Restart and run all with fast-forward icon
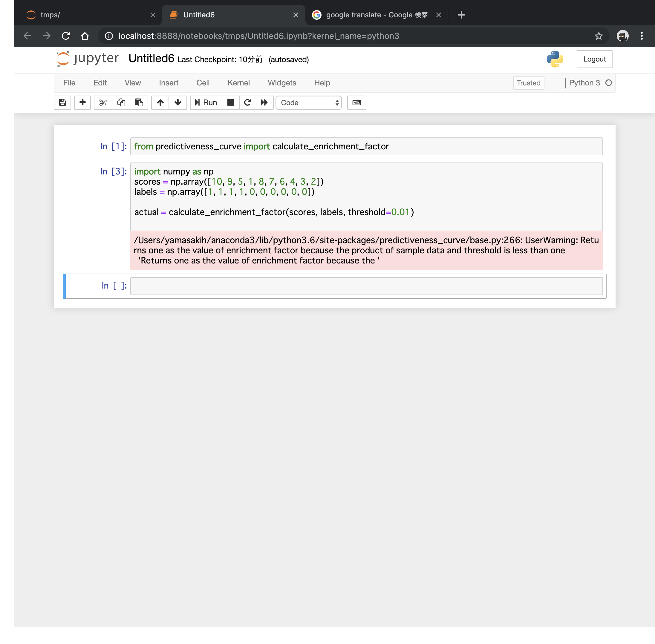 (264, 102)
